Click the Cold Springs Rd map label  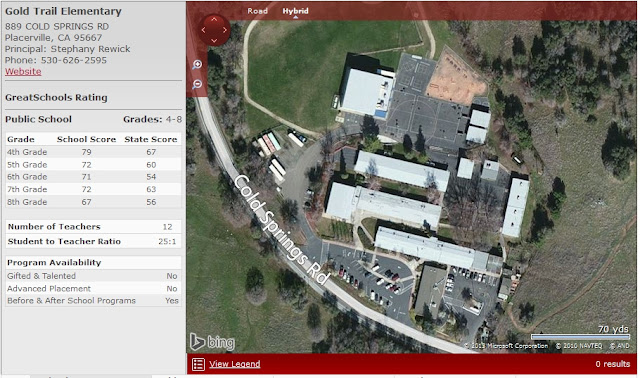pyautogui.click(x=281, y=229)
